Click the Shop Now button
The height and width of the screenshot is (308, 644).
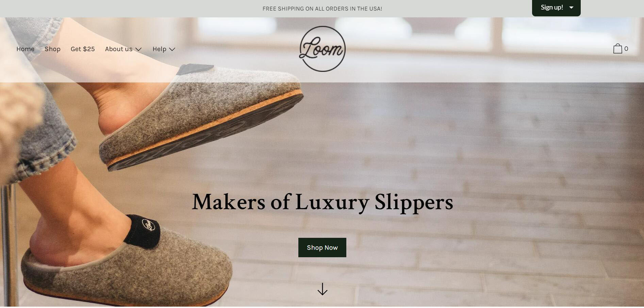tap(322, 248)
